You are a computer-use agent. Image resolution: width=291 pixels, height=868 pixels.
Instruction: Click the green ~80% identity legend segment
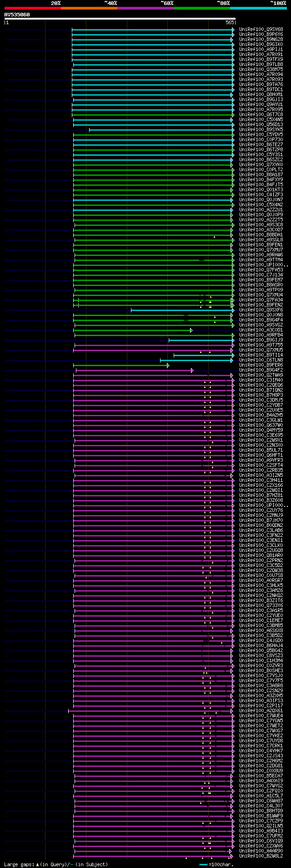[202, 8]
